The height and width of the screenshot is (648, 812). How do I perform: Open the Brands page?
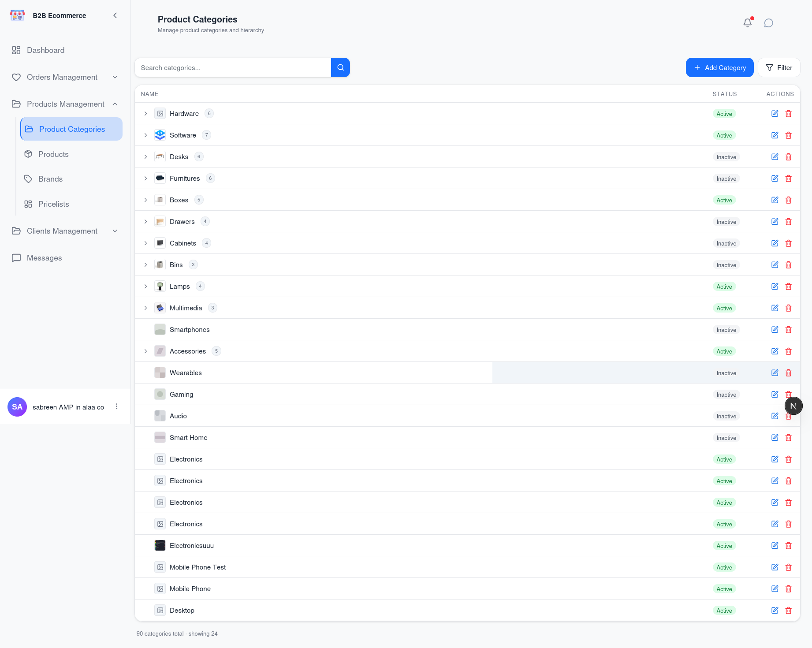pyautogui.click(x=71, y=179)
